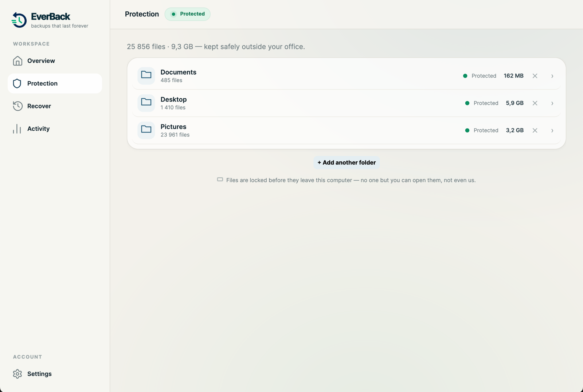583x392 pixels.
Task: Expand the Documents row chevron
Action: [552, 76]
